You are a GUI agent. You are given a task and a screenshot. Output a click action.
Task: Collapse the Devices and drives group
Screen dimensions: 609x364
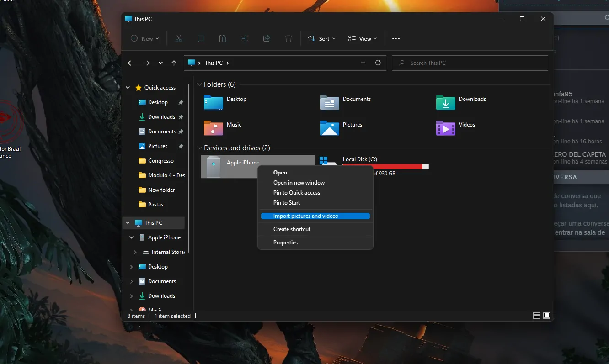[x=199, y=148]
